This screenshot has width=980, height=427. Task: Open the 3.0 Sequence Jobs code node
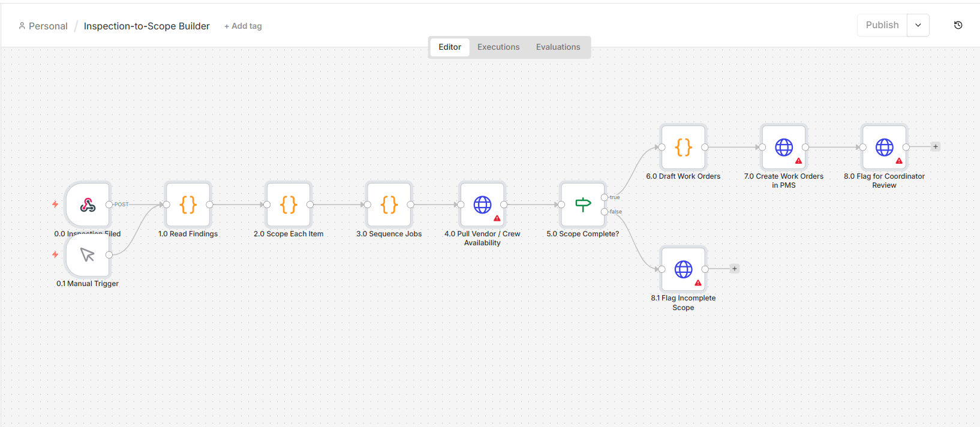click(389, 205)
